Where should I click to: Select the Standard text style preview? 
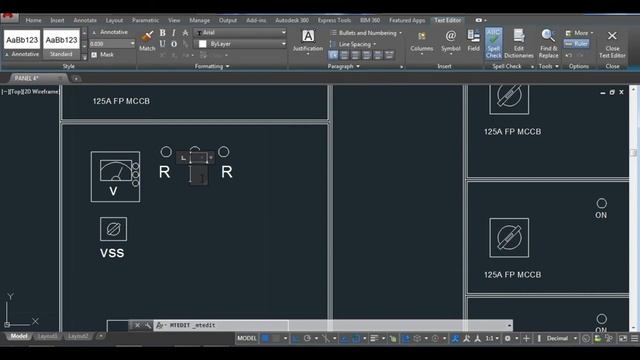coord(61,44)
